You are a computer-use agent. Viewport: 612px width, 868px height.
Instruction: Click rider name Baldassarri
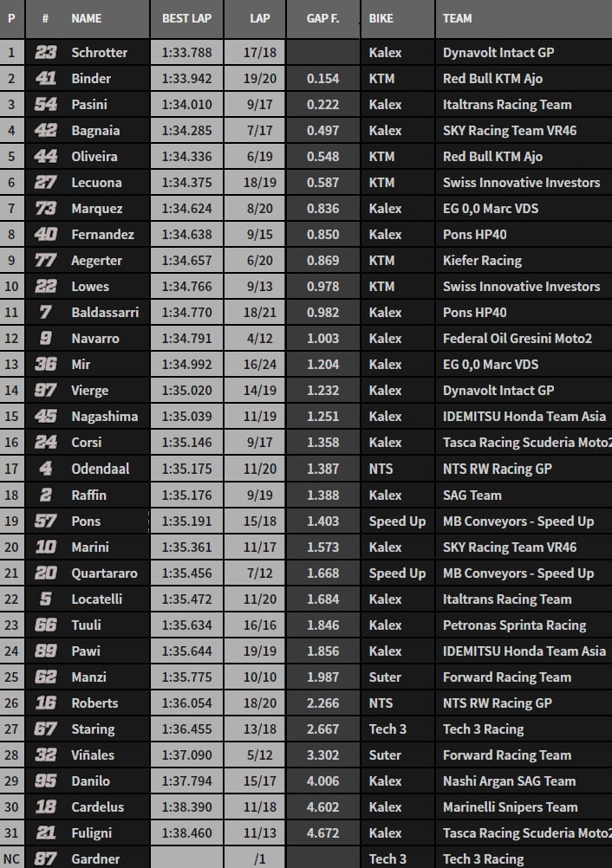click(x=105, y=312)
